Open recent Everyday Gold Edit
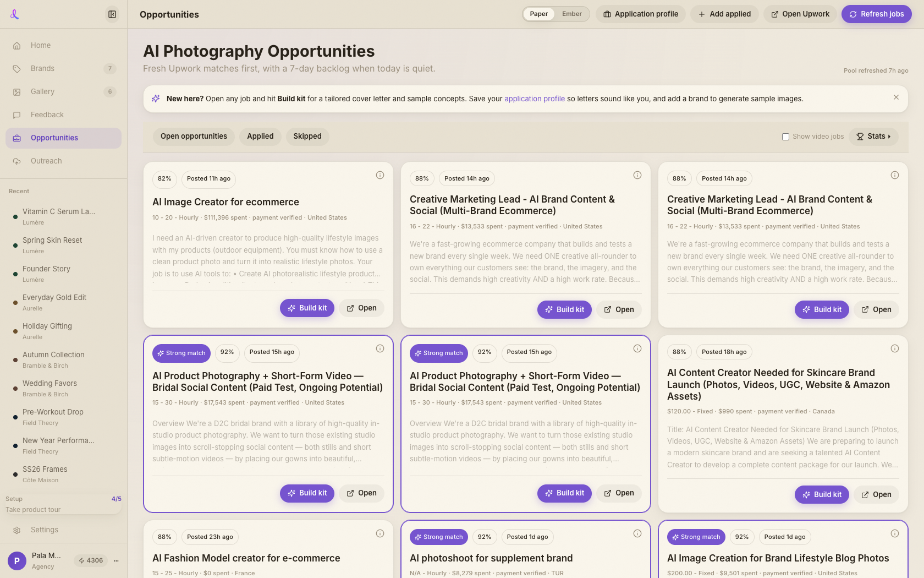This screenshot has height=578, width=924. 63,302
